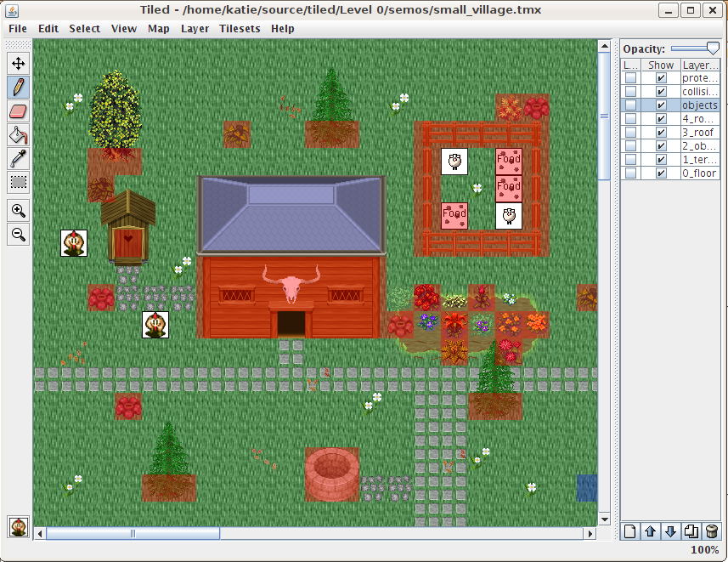Click the current tile preview thumbnail
The height and width of the screenshot is (562, 728).
pyautogui.click(x=18, y=527)
